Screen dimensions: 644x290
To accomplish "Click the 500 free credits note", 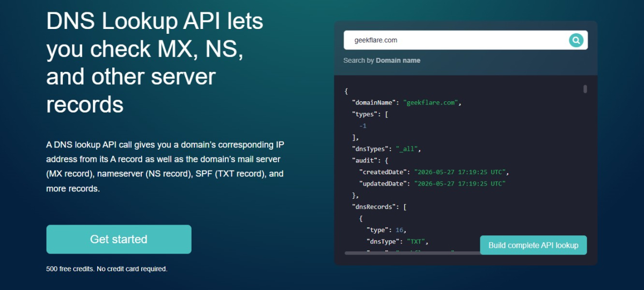I will click(107, 269).
